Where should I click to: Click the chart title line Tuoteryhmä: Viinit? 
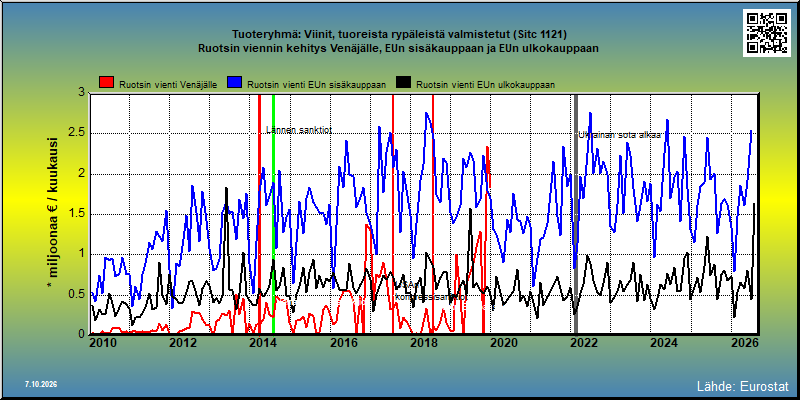[399, 35]
